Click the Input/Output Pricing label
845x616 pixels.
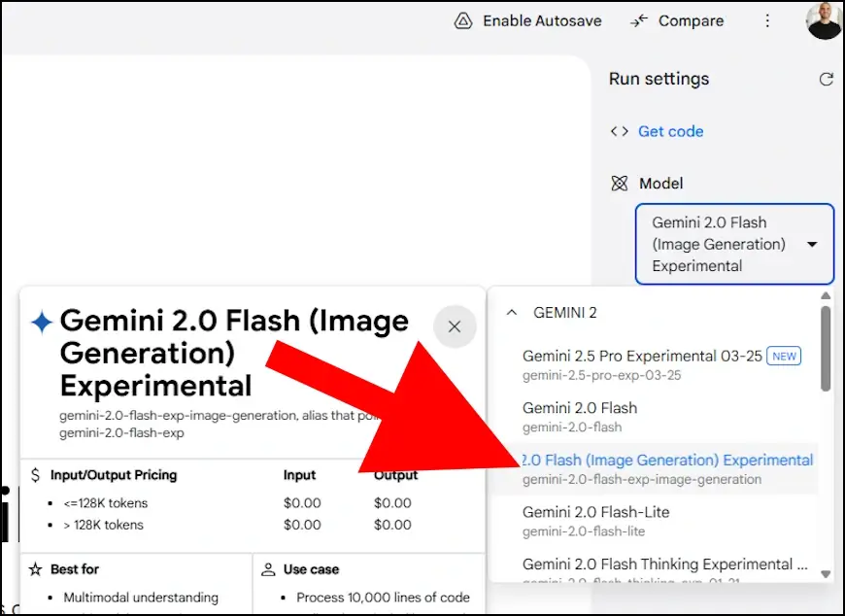pyautogui.click(x=114, y=475)
